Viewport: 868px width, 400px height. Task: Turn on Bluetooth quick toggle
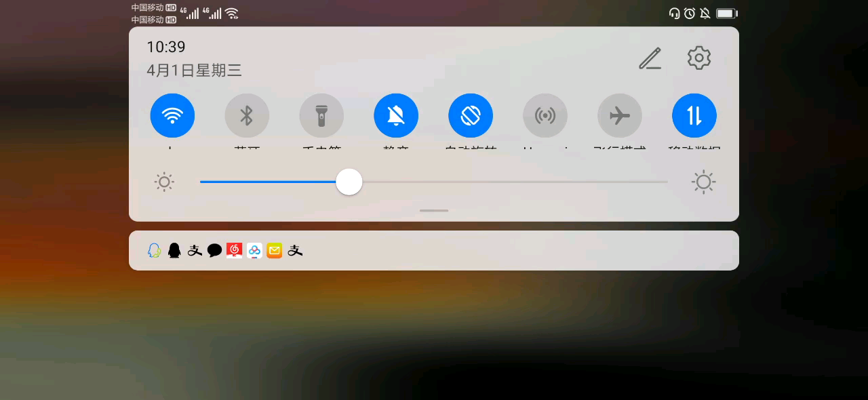[247, 115]
